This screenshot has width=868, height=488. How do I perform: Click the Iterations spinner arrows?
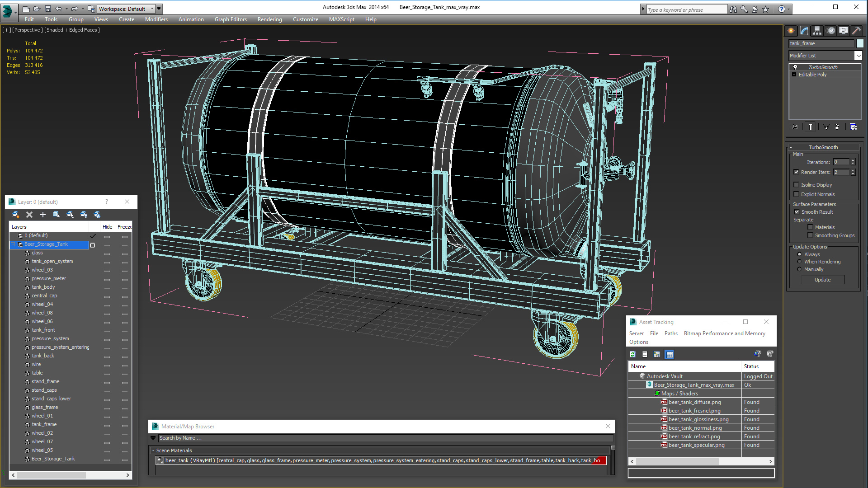pyautogui.click(x=853, y=162)
